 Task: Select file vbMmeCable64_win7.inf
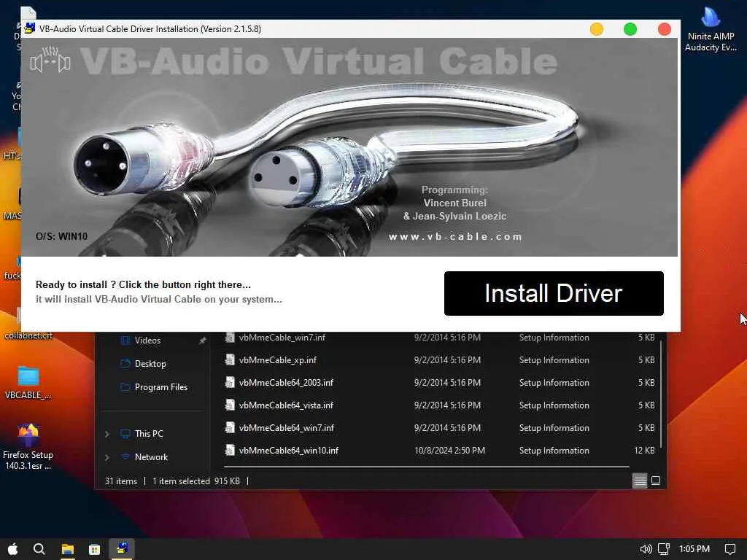click(286, 428)
